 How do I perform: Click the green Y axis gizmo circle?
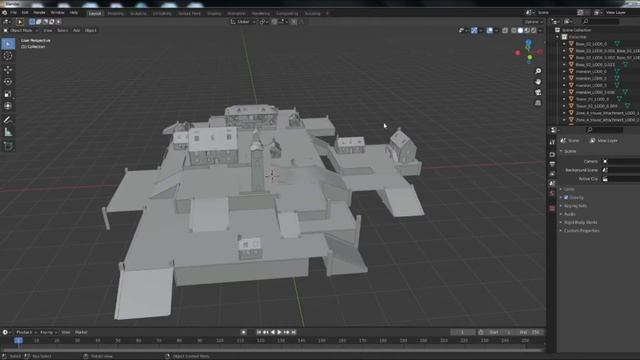click(x=530, y=58)
